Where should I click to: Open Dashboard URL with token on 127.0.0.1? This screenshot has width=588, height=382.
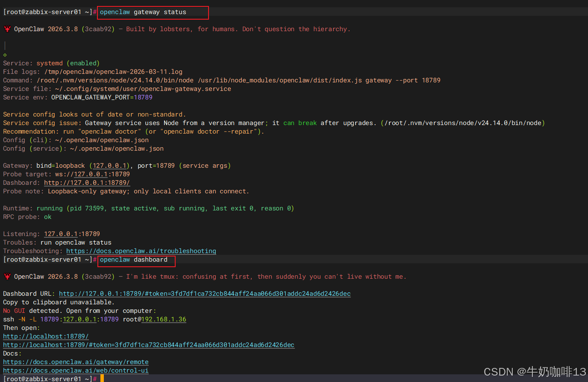pos(205,294)
